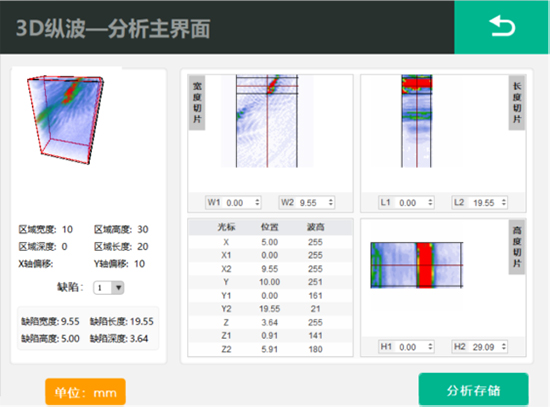The image size is (550, 407).
Task: Click the W2 value spinner arrows
Action: pyautogui.click(x=330, y=202)
